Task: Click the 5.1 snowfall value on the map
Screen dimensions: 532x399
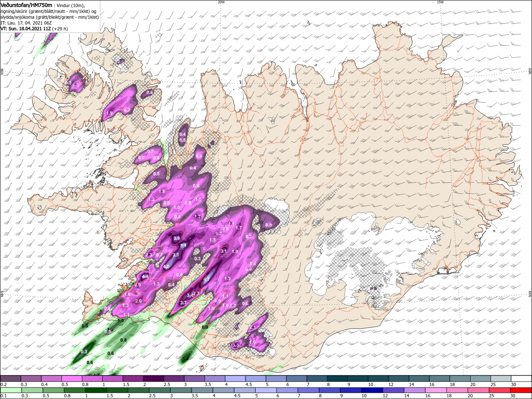Action: tap(182, 246)
